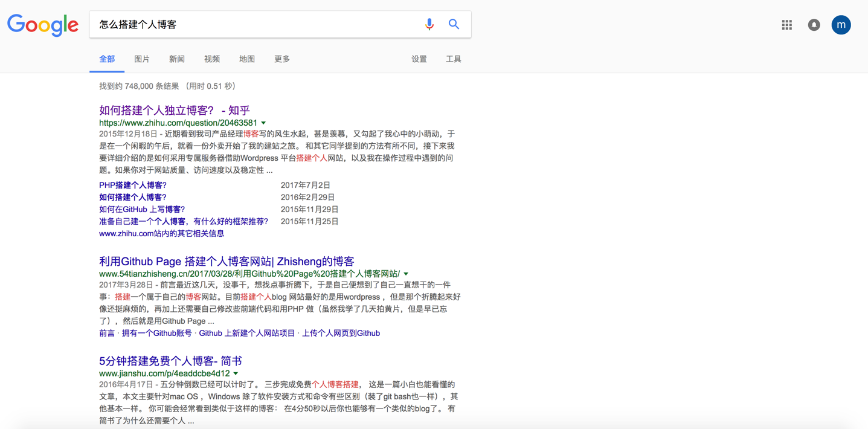Open 设置 search settings
868x429 pixels.
pyautogui.click(x=419, y=59)
